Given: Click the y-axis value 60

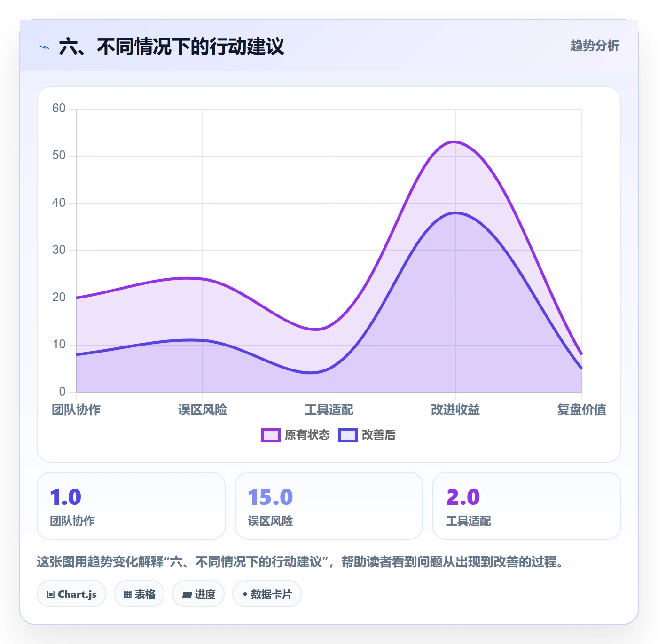Looking at the screenshot, I should (59, 109).
